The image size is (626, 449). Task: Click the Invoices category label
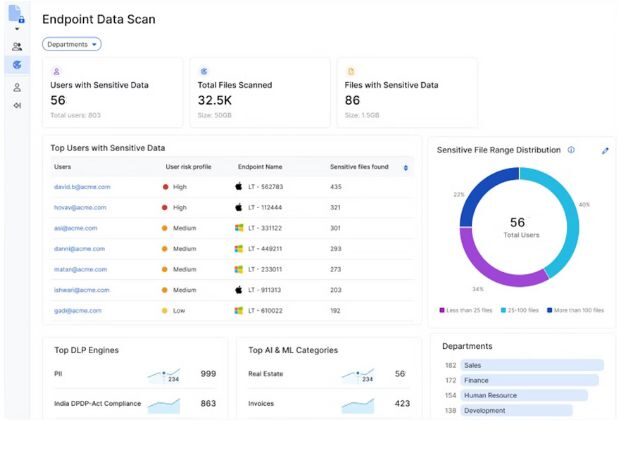[261, 404]
